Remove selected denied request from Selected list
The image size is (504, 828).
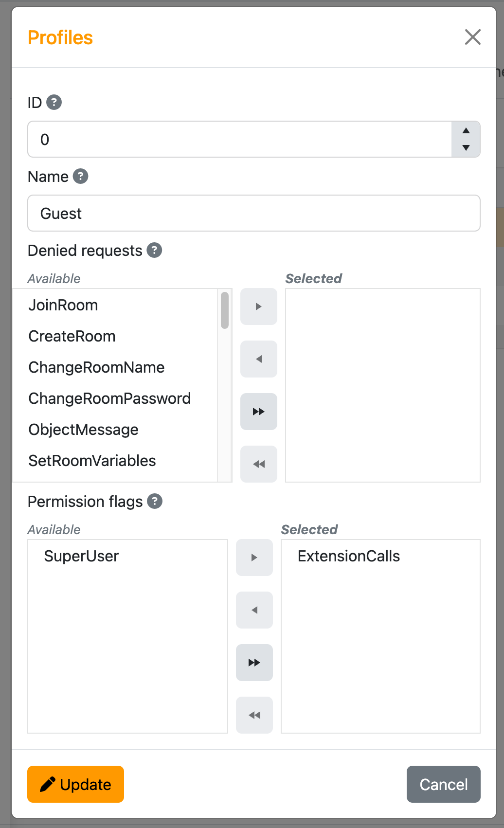point(259,359)
